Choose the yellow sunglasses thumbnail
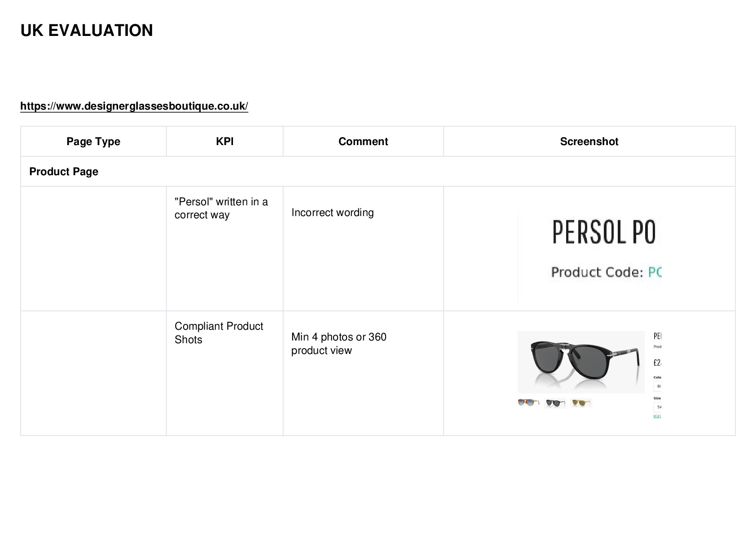 (581, 402)
